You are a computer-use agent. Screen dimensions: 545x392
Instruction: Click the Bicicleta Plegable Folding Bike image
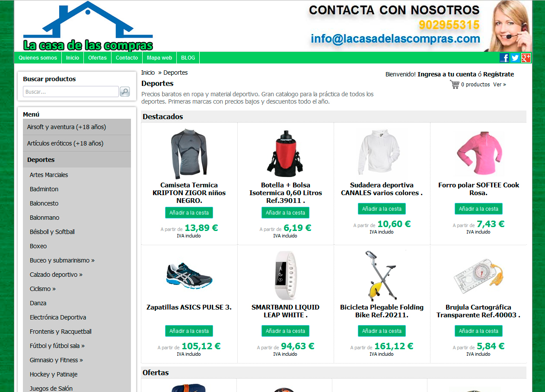382,276
